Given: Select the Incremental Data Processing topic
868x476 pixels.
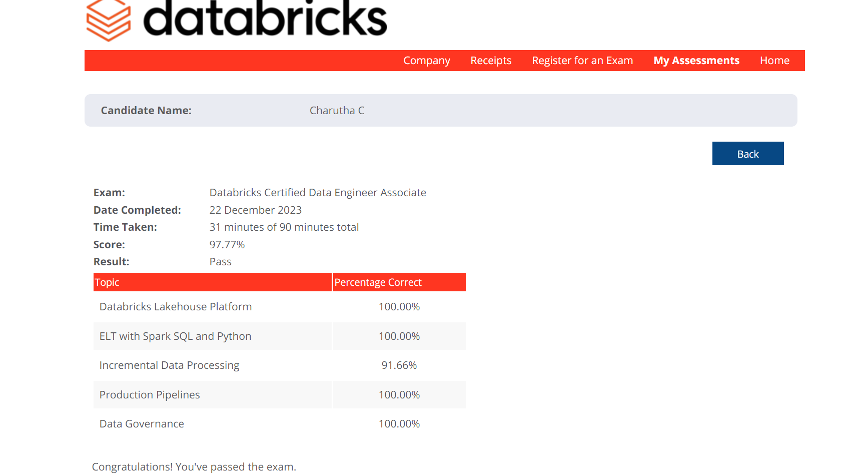Looking at the screenshot, I should (169, 365).
